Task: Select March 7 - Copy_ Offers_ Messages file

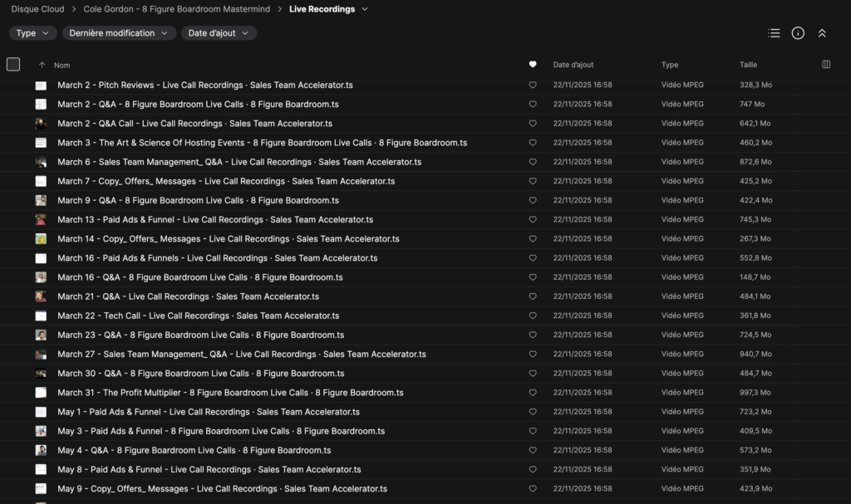Action: tap(226, 181)
